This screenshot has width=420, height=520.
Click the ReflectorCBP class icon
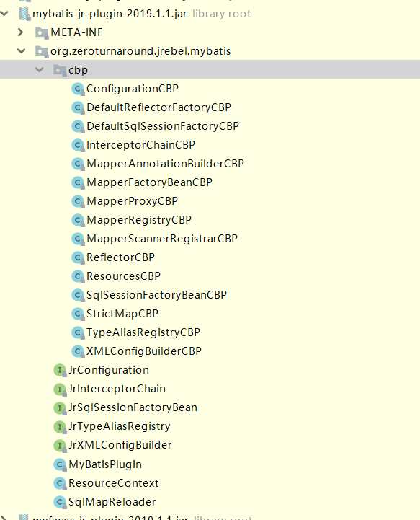coord(78,257)
